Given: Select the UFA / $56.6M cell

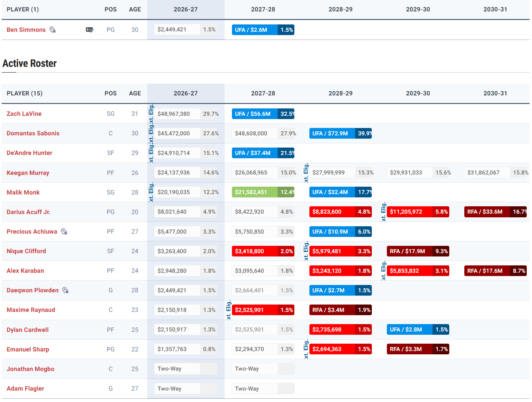Looking at the screenshot, I should [x=263, y=114].
